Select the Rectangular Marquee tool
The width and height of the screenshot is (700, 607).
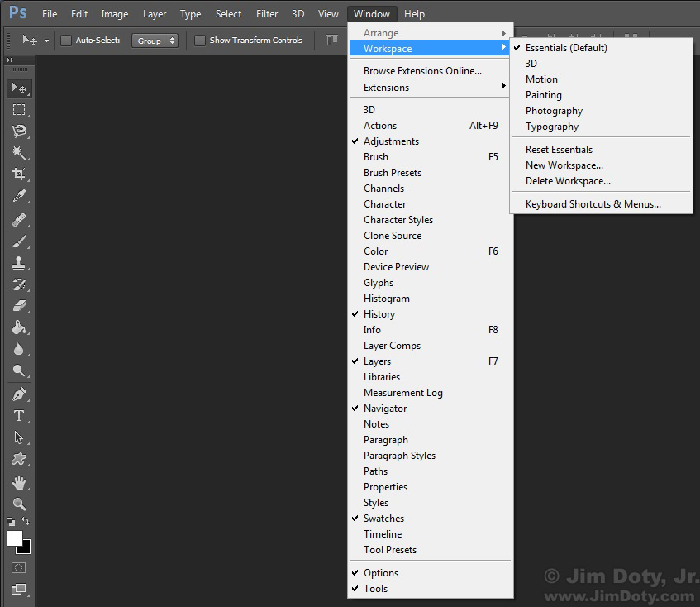[19, 109]
